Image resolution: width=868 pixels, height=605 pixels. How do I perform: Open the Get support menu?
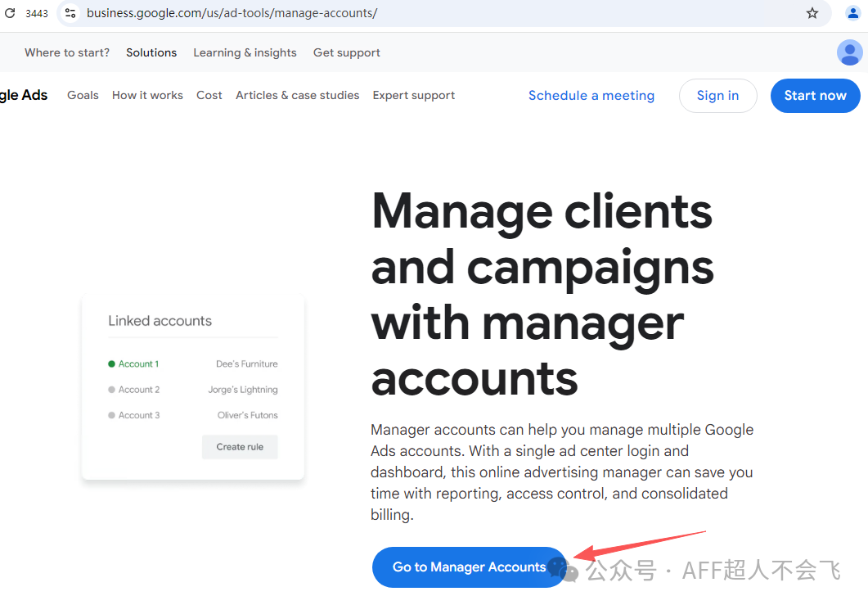[347, 52]
